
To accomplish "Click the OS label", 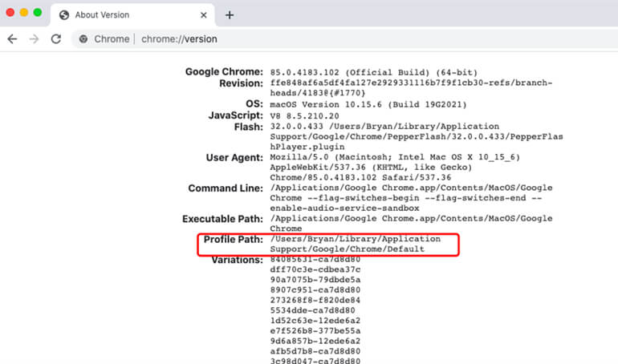I will coord(254,104).
